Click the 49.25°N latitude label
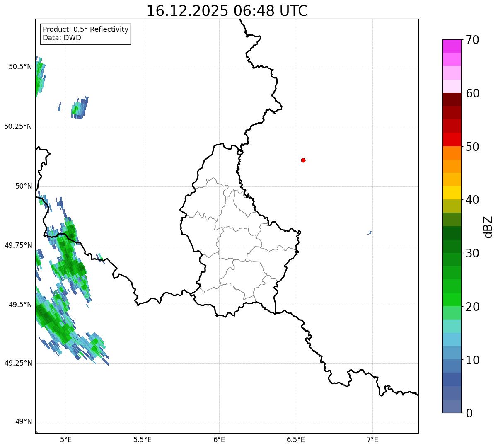The height and width of the screenshot is (448, 498). click(18, 363)
